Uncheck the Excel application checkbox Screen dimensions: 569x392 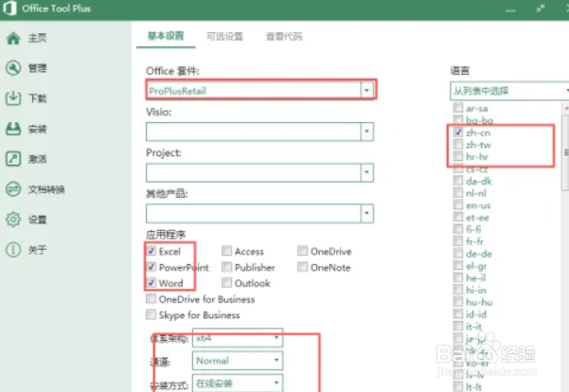(x=151, y=251)
